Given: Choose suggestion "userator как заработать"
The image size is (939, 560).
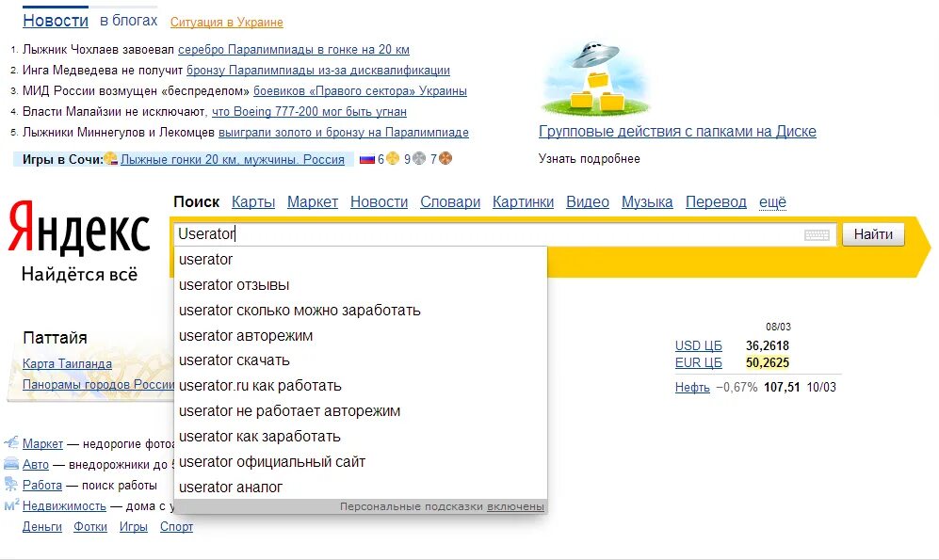Looking at the screenshot, I should [361, 437].
